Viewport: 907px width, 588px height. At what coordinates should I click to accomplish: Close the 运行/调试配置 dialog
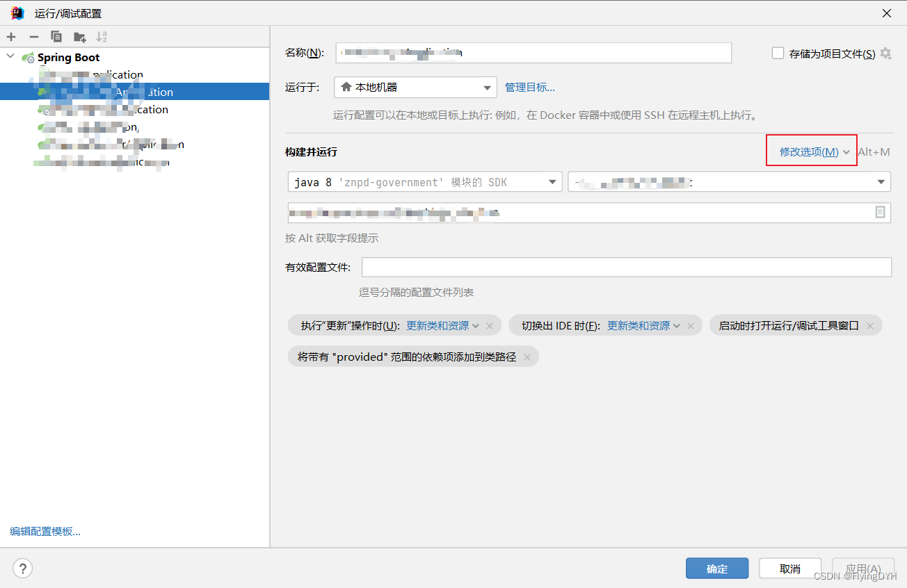click(887, 13)
